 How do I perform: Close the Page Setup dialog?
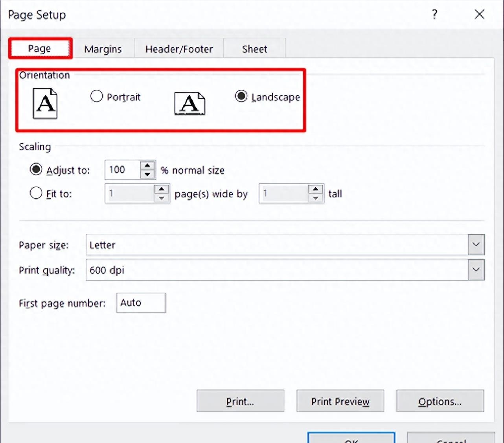[x=479, y=15]
